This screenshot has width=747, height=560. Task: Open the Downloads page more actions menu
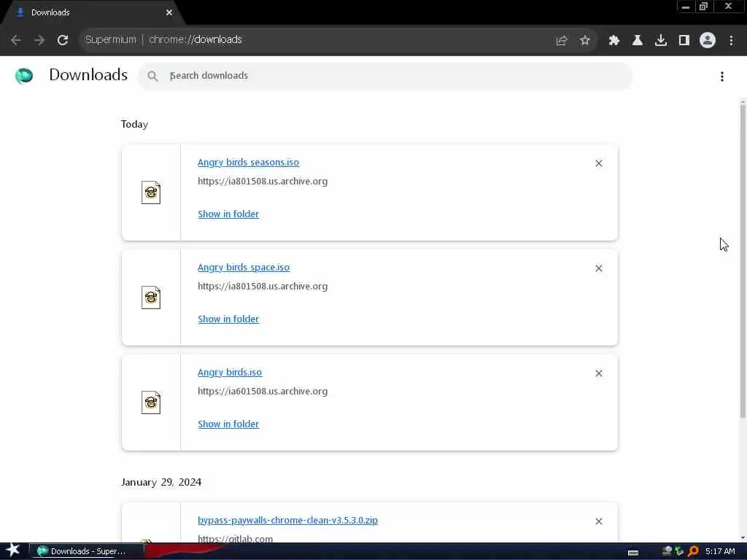point(721,76)
